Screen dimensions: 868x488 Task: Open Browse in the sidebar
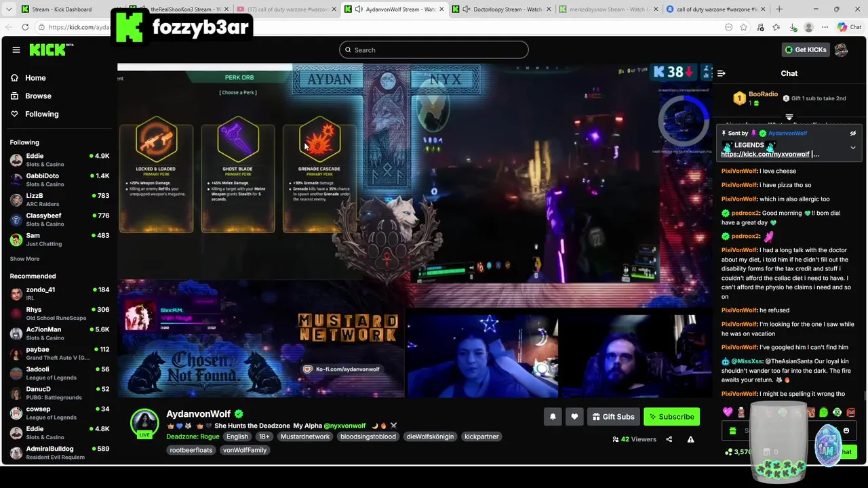pos(38,96)
